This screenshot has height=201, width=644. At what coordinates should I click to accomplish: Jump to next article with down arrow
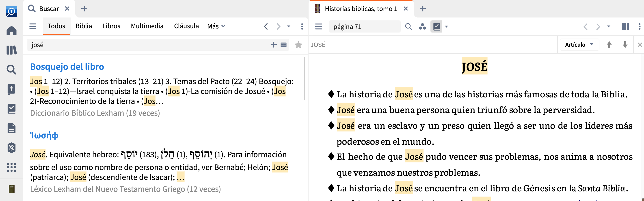pos(625,45)
